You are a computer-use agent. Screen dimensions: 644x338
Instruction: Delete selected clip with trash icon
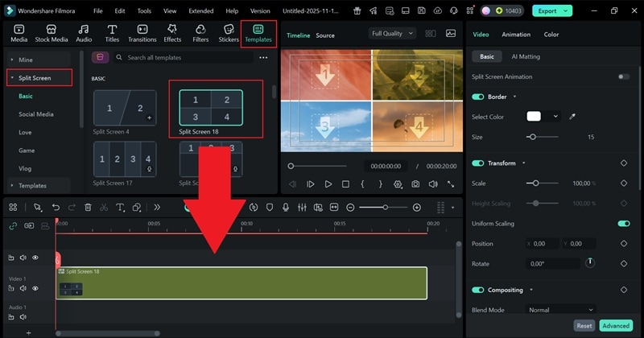pyautogui.click(x=88, y=208)
